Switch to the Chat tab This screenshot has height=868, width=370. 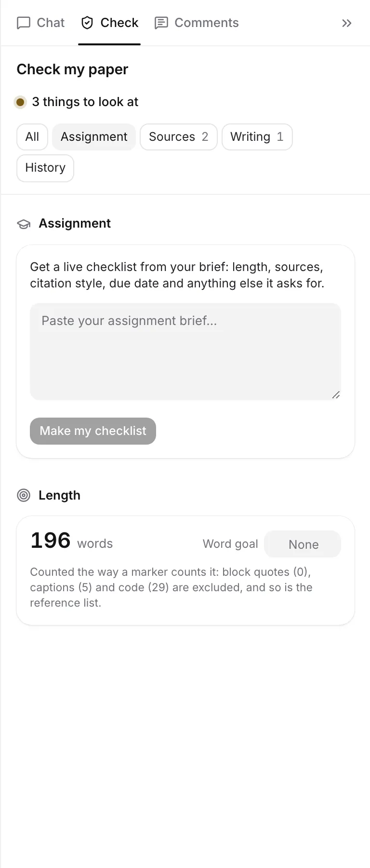41,23
